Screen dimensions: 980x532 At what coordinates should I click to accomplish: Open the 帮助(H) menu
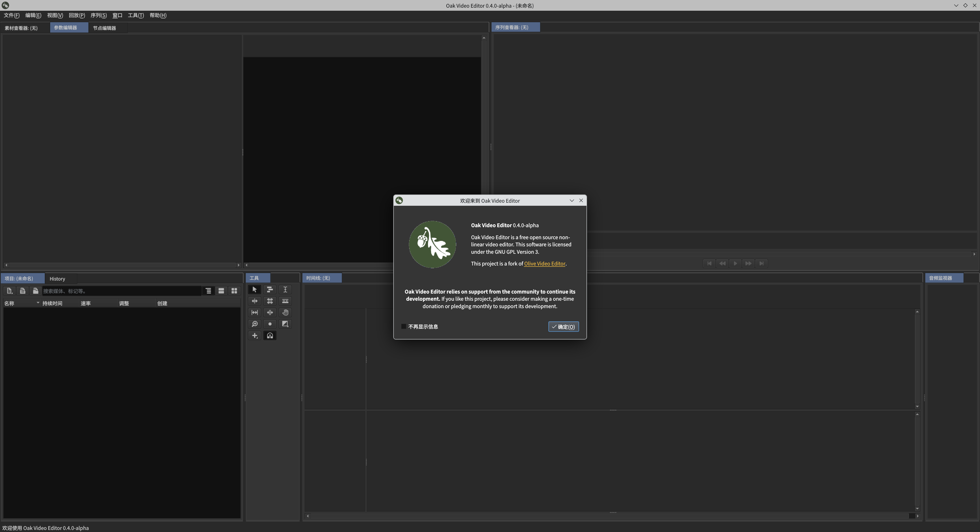click(x=158, y=15)
